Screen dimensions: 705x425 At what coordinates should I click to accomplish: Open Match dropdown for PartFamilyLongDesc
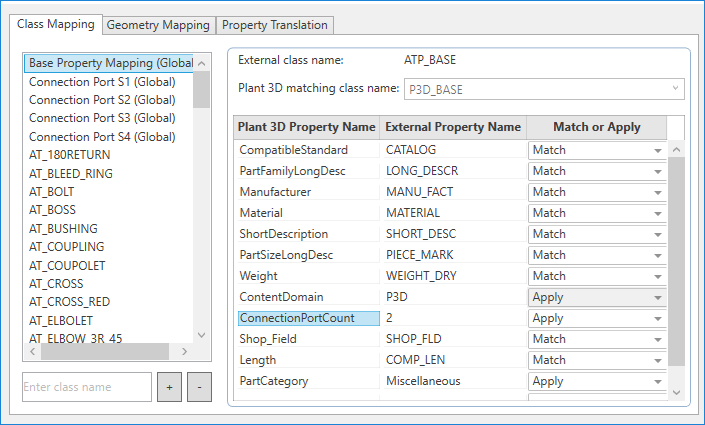click(597, 171)
